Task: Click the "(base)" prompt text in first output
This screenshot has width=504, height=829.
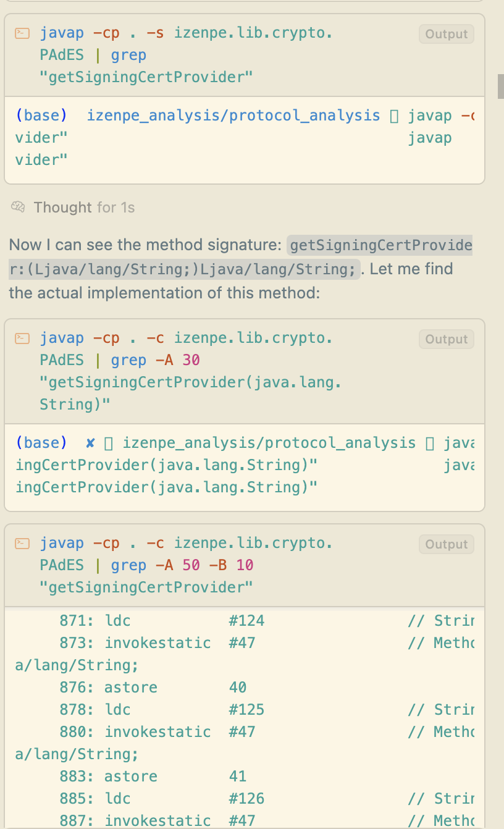Action: (x=41, y=115)
